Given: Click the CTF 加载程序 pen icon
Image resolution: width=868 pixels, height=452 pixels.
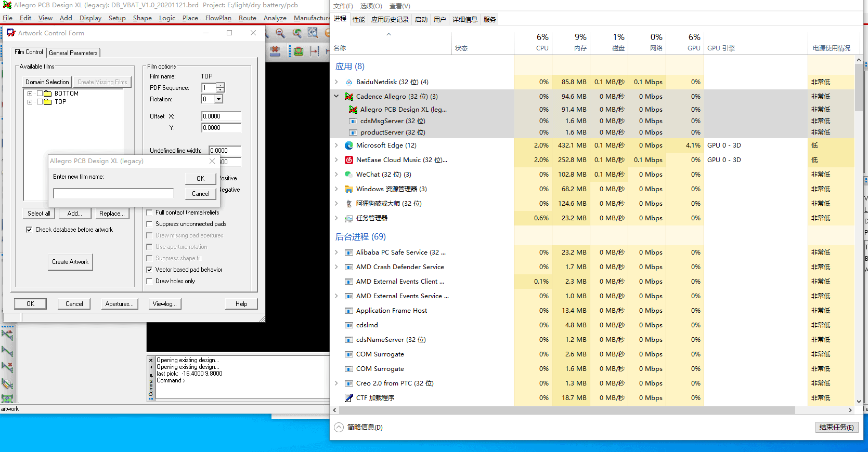Looking at the screenshot, I should click(x=349, y=398).
